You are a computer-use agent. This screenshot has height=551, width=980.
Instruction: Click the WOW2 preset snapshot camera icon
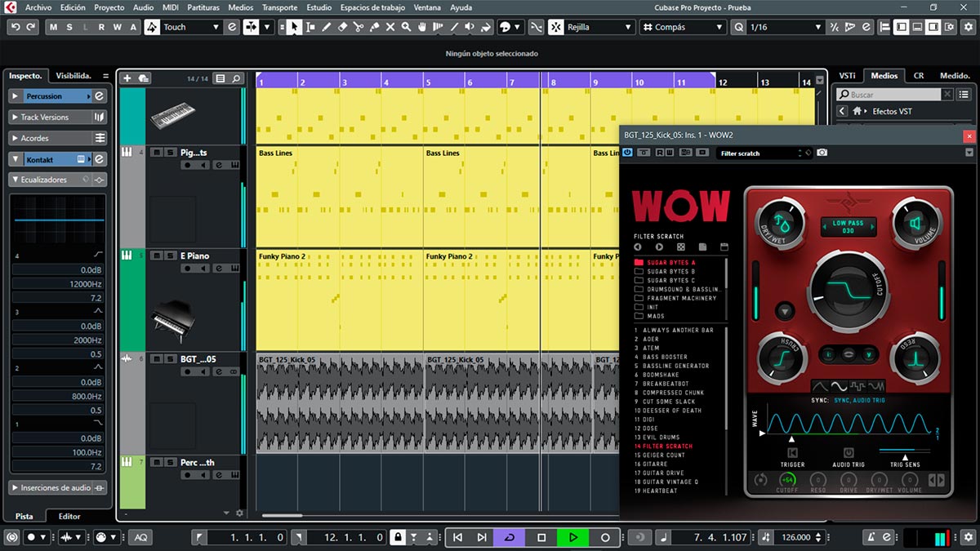point(822,153)
